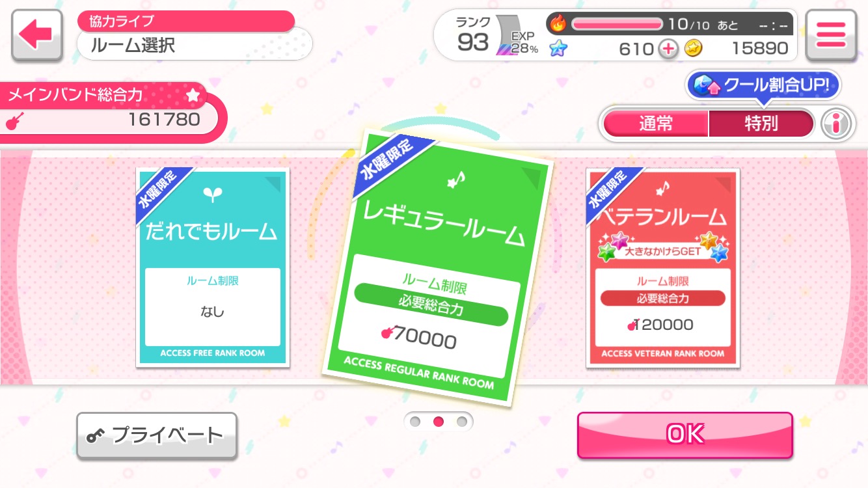Switch to the 特別 room type

[x=761, y=124]
